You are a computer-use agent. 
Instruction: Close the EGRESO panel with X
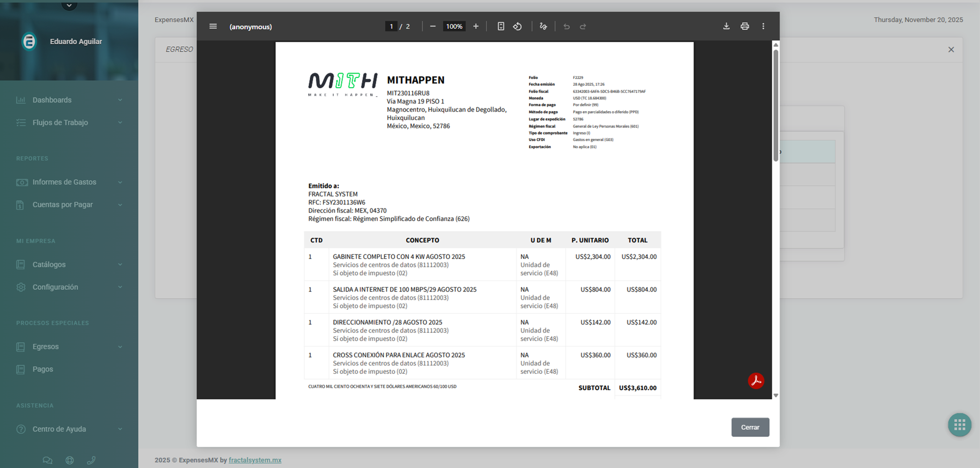pyautogui.click(x=951, y=50)
